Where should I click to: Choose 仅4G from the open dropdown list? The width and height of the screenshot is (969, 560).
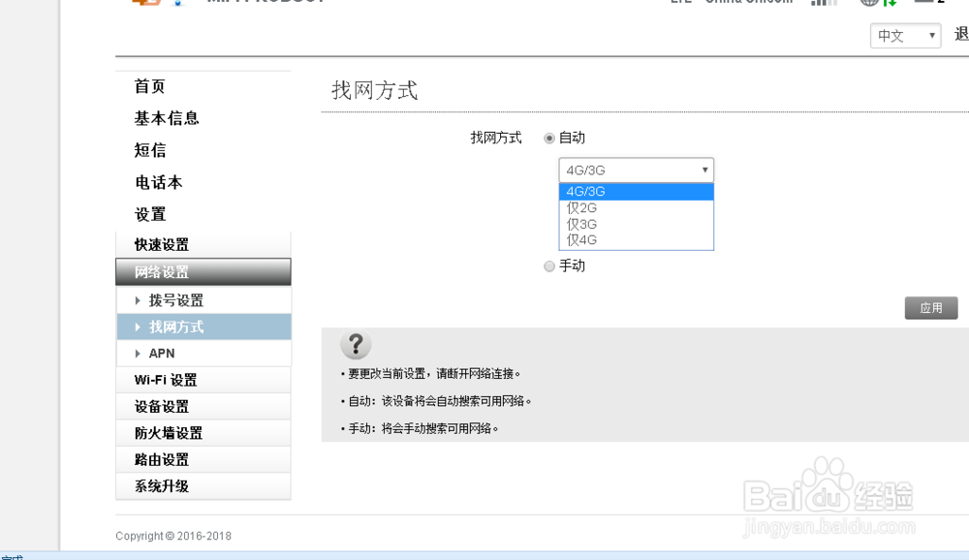tap(582, 239)
